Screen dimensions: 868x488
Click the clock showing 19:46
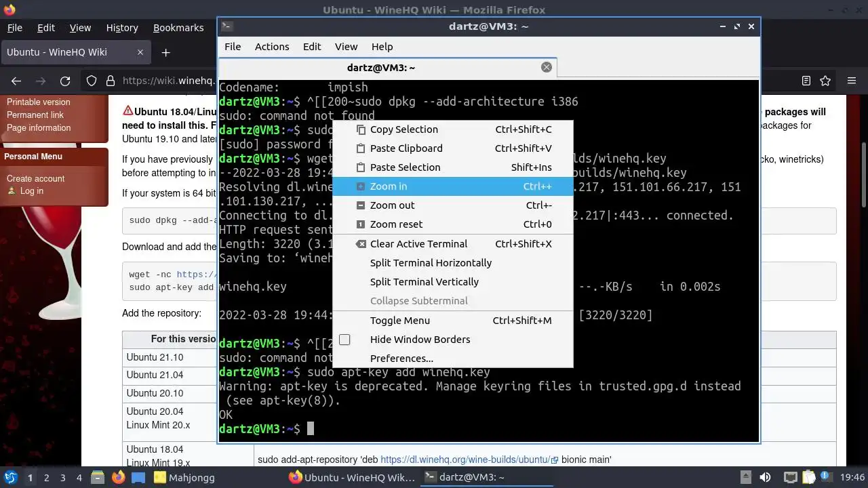852,478
